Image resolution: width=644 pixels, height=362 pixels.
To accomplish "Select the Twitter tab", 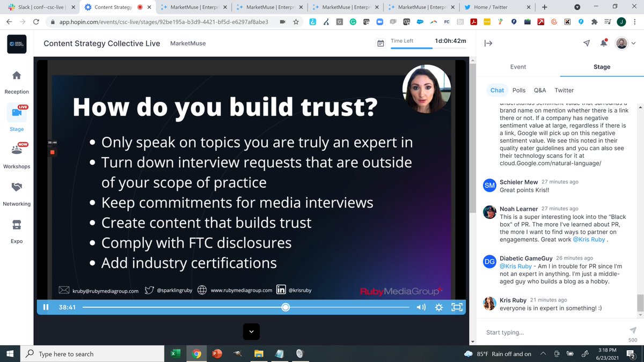I will 564,90.
